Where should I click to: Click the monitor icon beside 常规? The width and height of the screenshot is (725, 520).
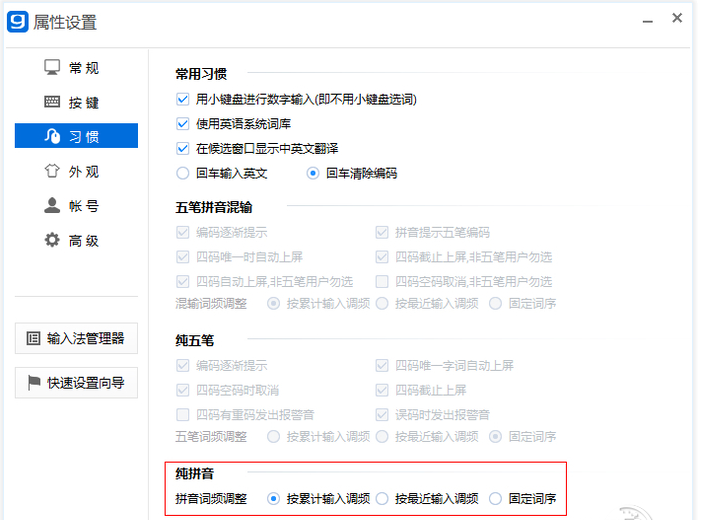pyautogui.click(x=52, y=67)
